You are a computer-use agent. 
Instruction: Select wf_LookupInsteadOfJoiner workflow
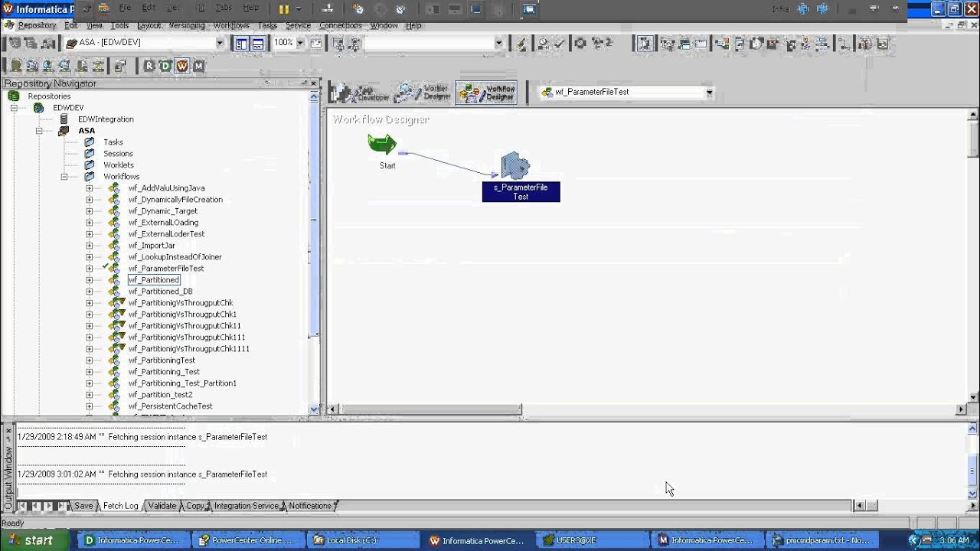[175, 257]
